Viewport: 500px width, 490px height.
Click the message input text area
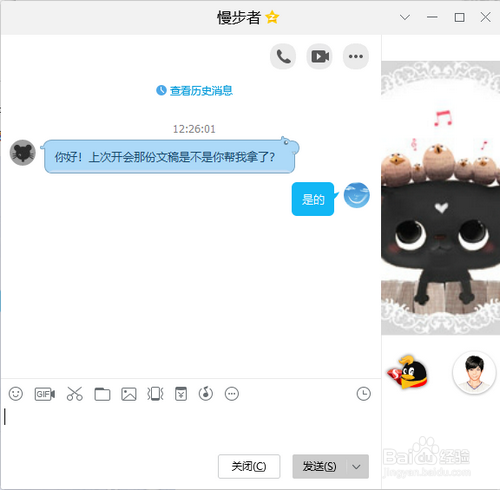click(x=191, y=427)
